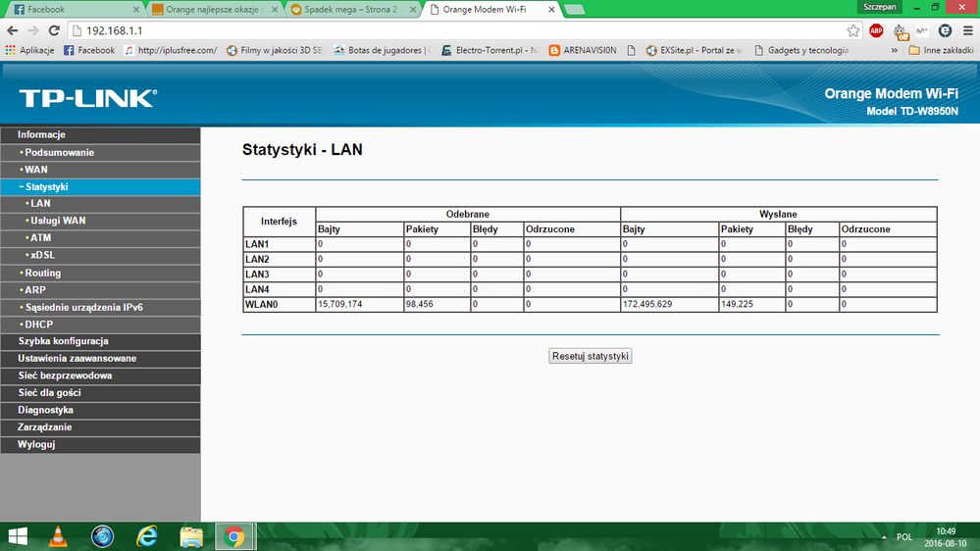Launch VLC media player from the taskbar
The image size is (980, 551).
click(x=59, y=536)
